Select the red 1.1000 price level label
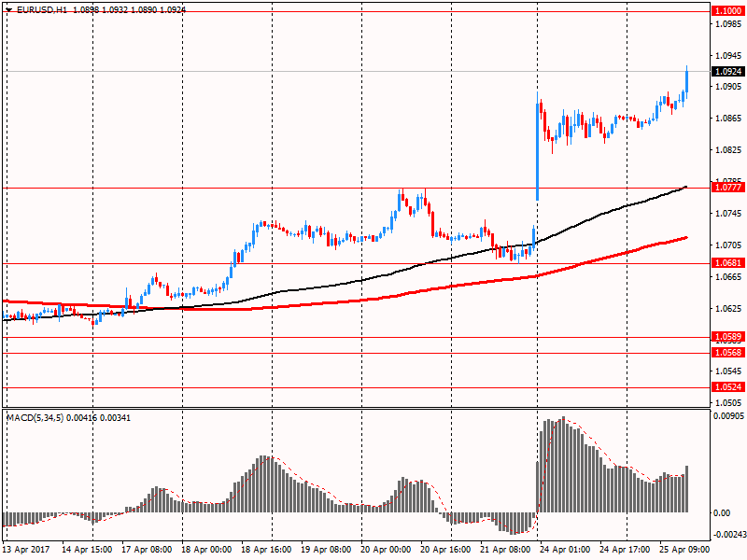Image resolution: width=747 pixels, height=560 pixels. [x=728, y=11]
